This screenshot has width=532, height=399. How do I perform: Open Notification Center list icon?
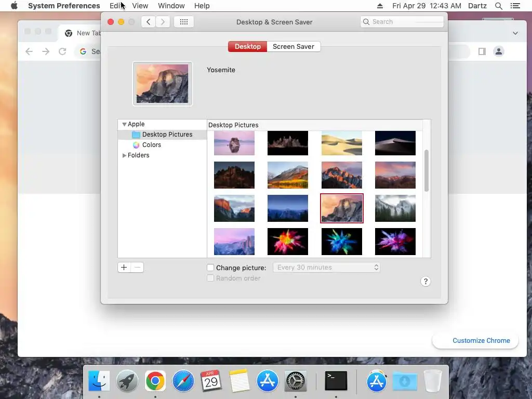click(515, 6)
